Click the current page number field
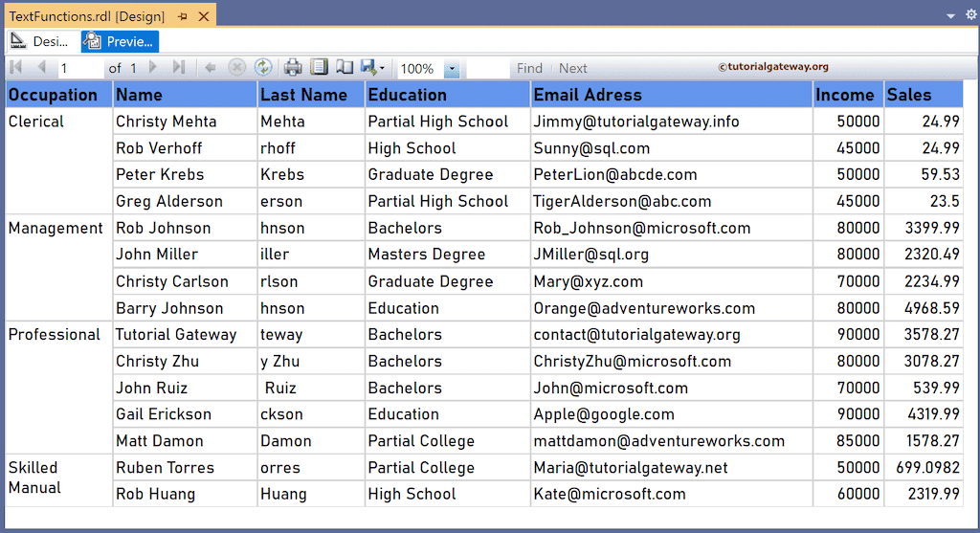980x533 pixels. point(80,68)
